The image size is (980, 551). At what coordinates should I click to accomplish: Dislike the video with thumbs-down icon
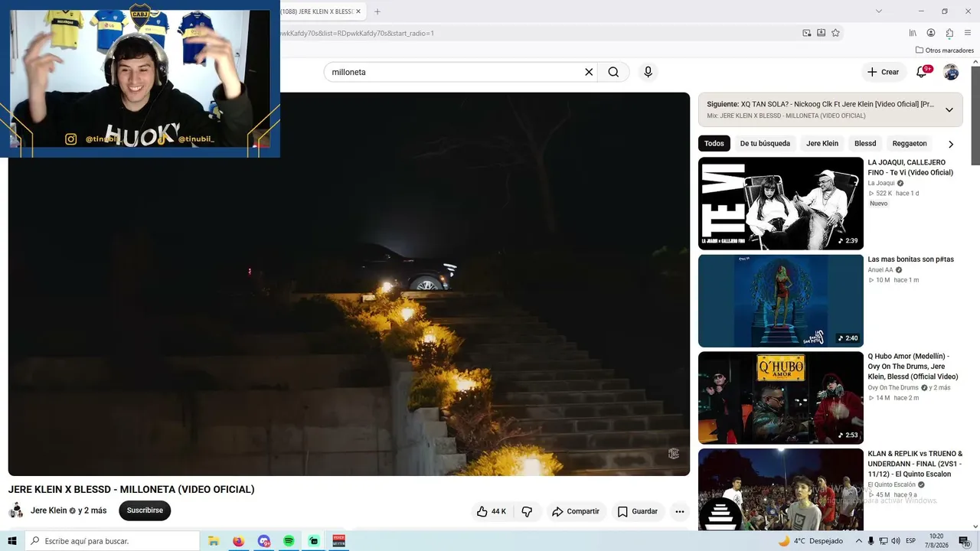click(x=527, y=511)
